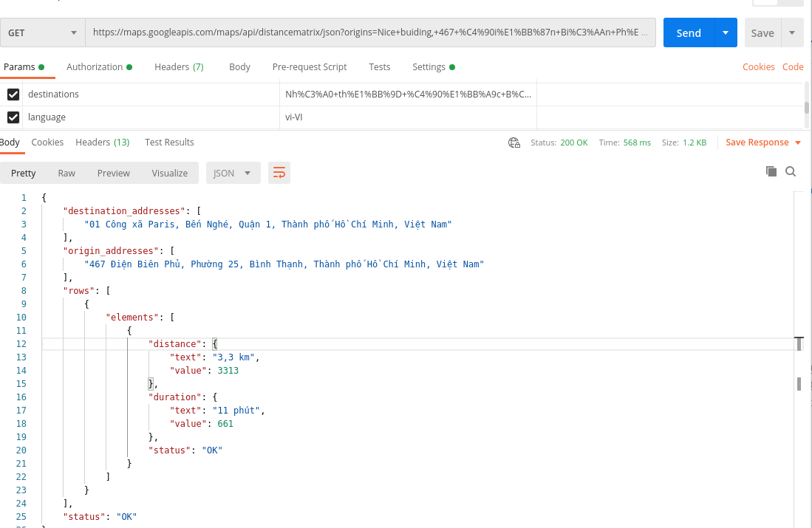Click the Send button
812x528 pixels.
click(x=688, y=32)
